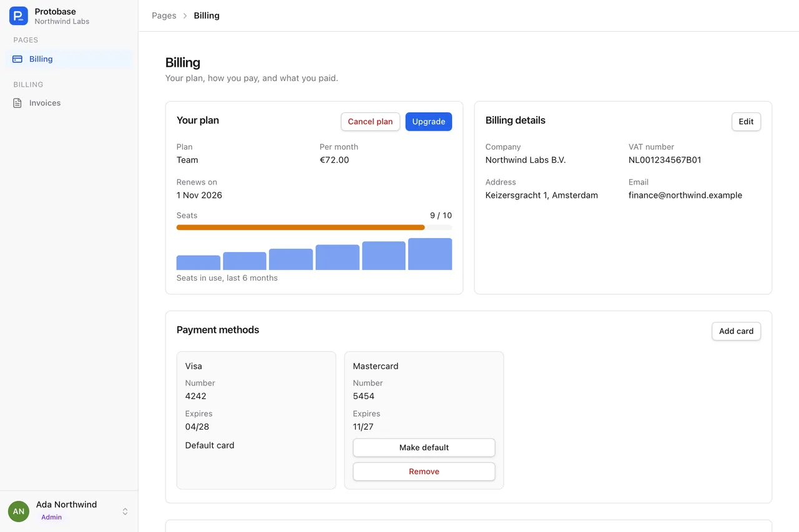The image size is (799, 532).
Task: Click the Payment methods heading
Action: tap(218, 330)
